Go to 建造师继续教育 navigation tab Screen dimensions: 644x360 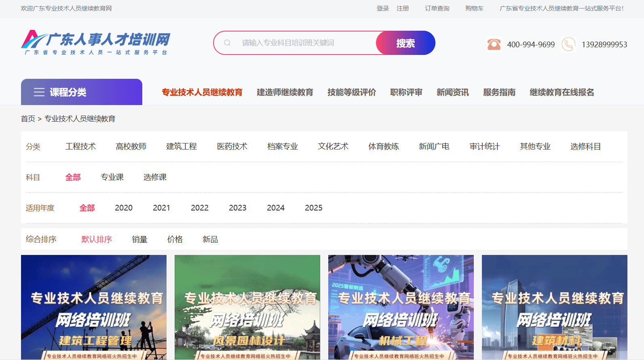coord(285,93)
